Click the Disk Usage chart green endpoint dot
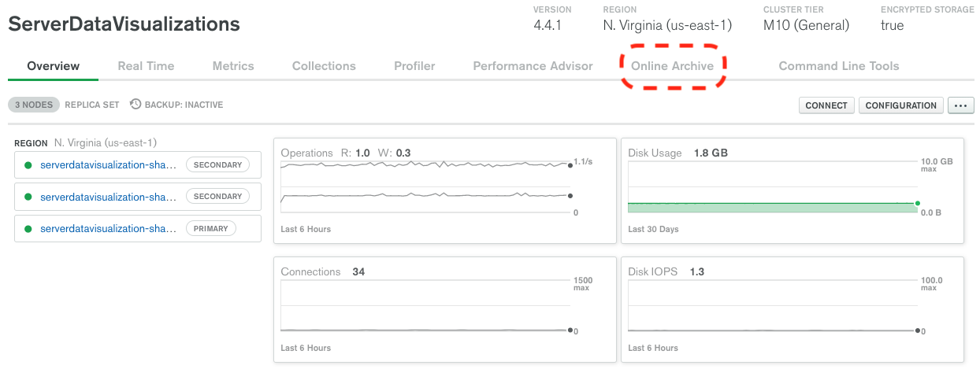Screen dimensions: 980x380 coord(918,204)
